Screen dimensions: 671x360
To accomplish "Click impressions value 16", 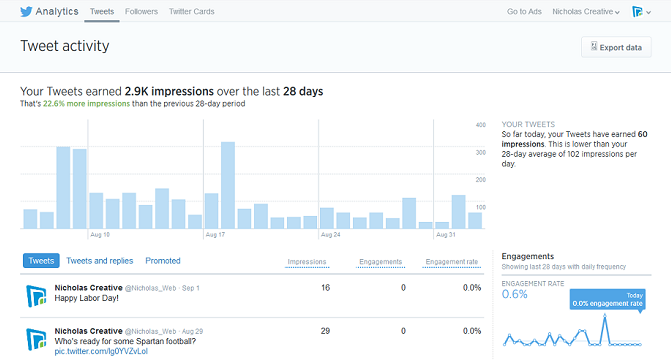I will pos(326,288).
